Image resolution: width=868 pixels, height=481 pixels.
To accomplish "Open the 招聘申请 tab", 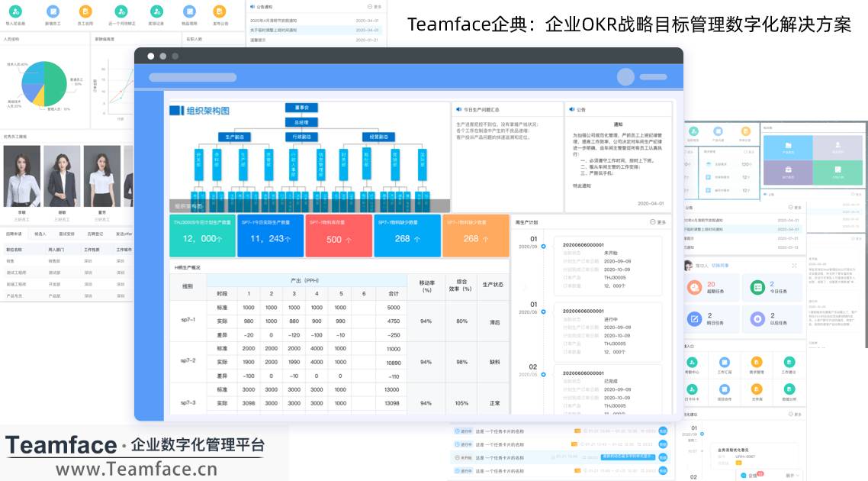I will click(x=14, y=234).
